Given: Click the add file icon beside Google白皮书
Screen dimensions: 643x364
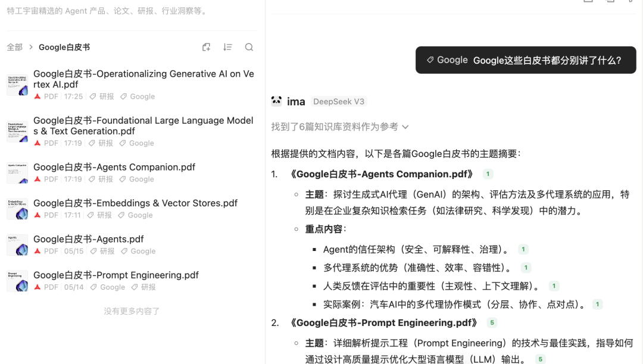Looking at the screenshot, I should 206,47.
